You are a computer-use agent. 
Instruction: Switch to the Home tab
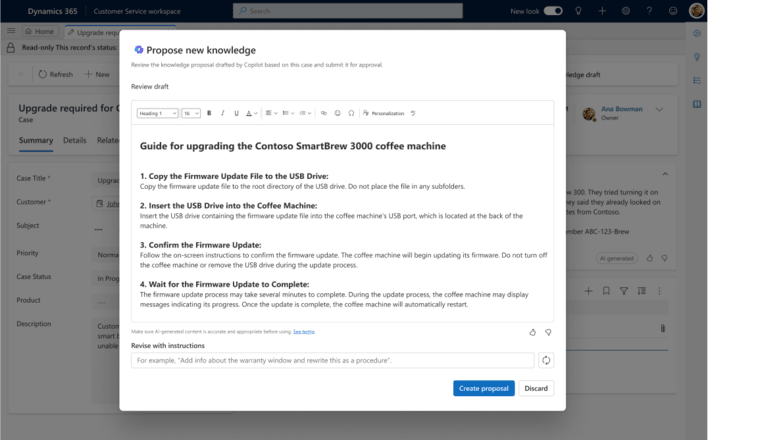pyautogui.click(x=40, y=31)
